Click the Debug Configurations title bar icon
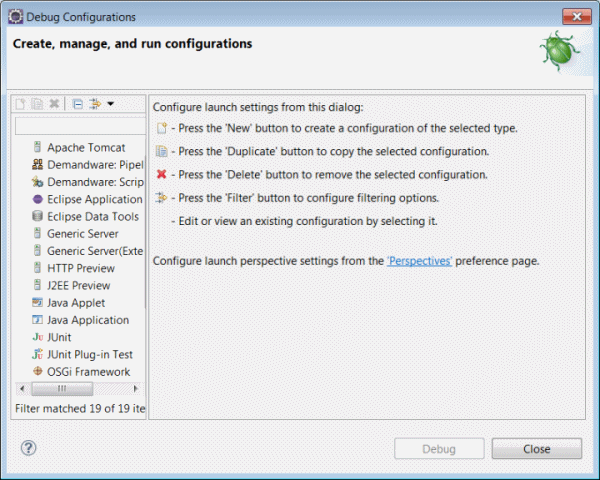600x480 pixels. click(15, 17)
